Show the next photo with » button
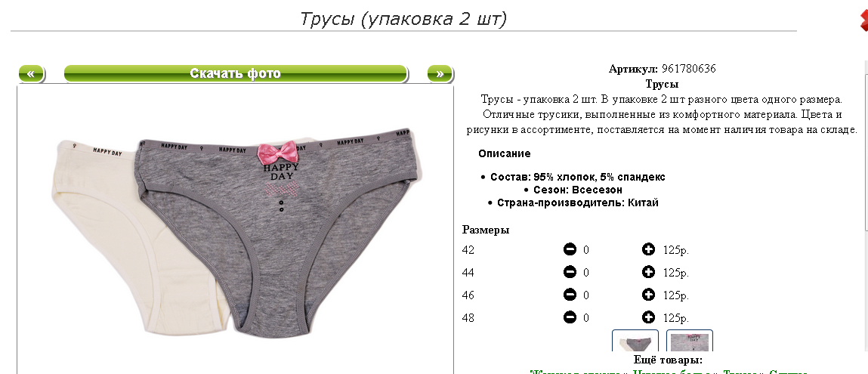This screenshot has width=868, height=374. click(440, 73)
